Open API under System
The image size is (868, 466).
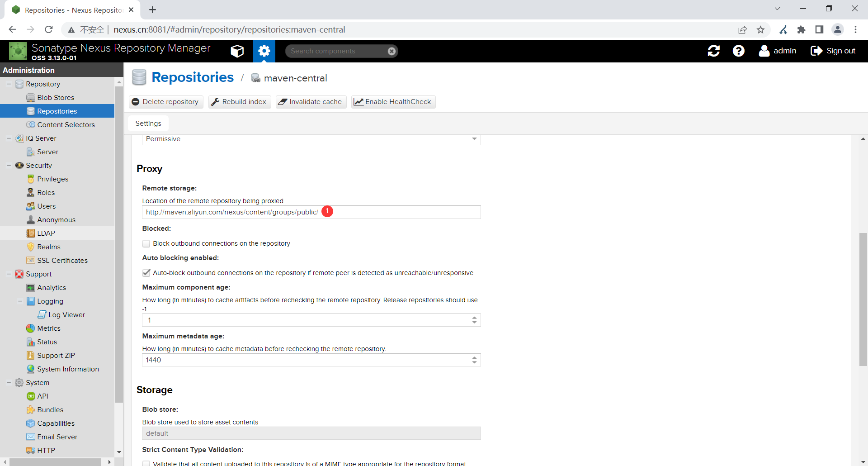pos(42,396)
